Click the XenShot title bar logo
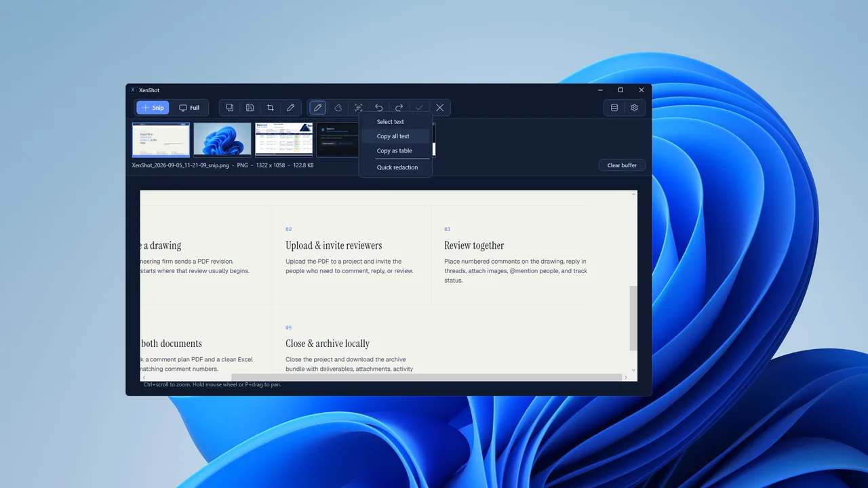 [133, 90]
